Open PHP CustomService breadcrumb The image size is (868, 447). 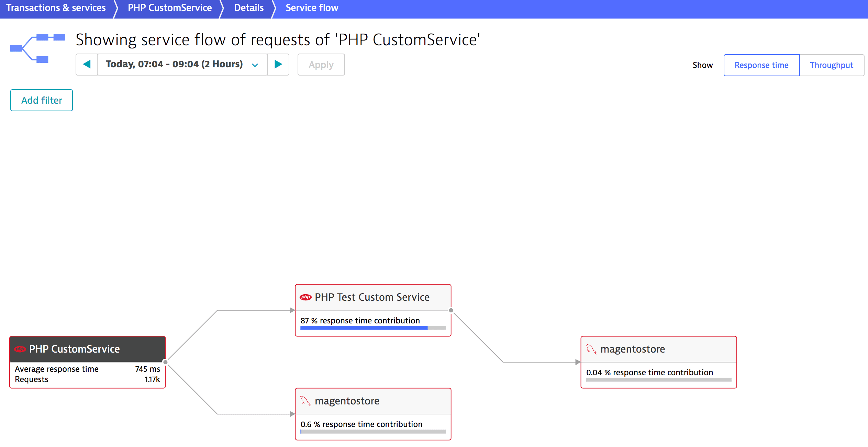point(170,8)
